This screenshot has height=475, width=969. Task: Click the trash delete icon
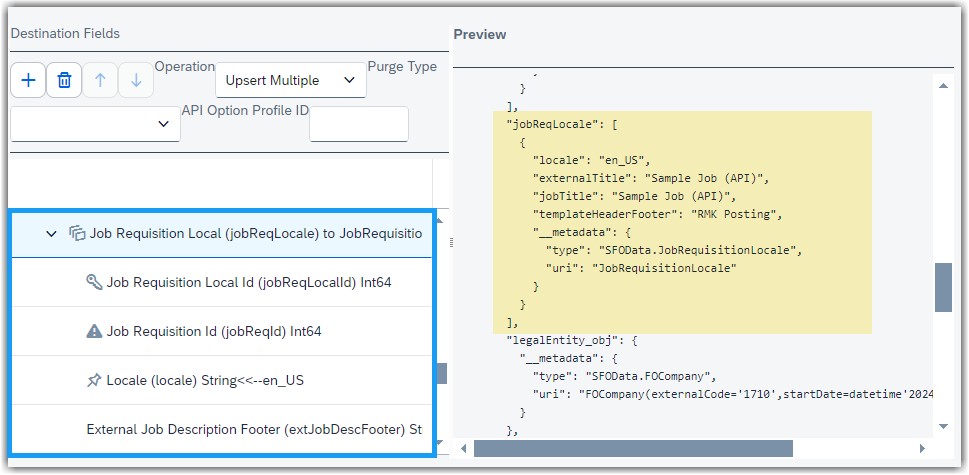64,80
